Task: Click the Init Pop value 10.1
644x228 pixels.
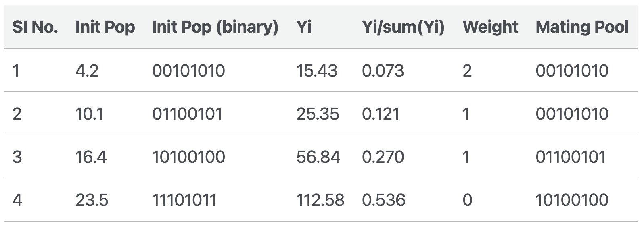Action: (89, 114)
